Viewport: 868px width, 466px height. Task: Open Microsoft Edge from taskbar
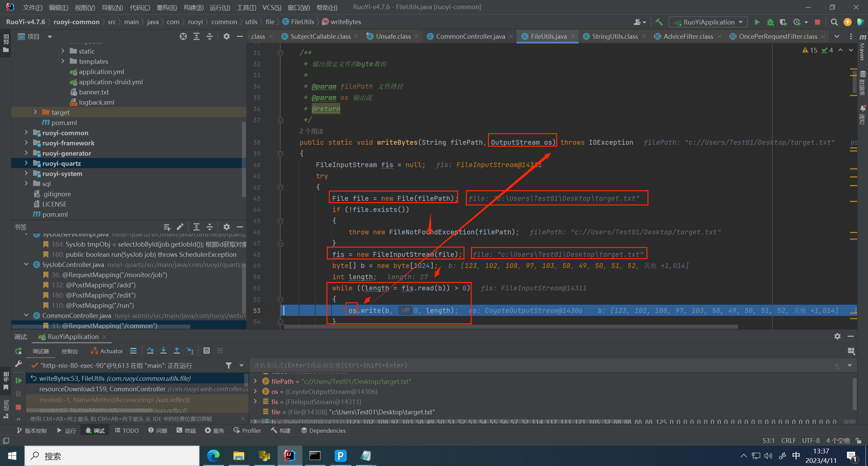pos(213,456)
